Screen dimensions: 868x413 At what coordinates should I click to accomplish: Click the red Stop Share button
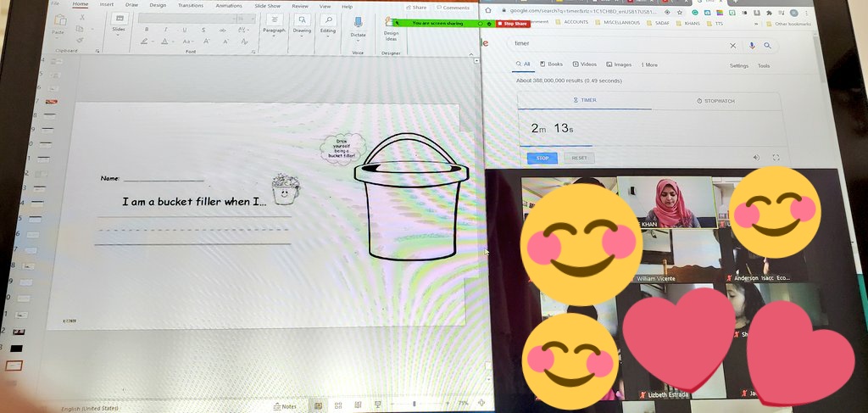[x=513, y=24]
